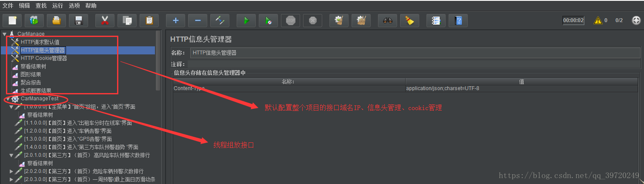Open Search with binoculars icon
The image size is (644, 184).
[x=387, y=20]
